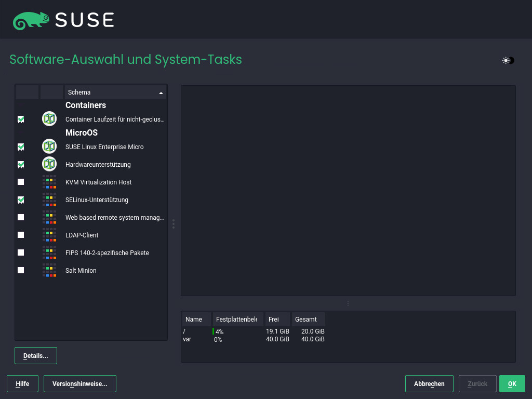The width and height of the screenshot is (532, 399).
Task: Check the LDAP-Client checkbox
Action: coord(21,235)
